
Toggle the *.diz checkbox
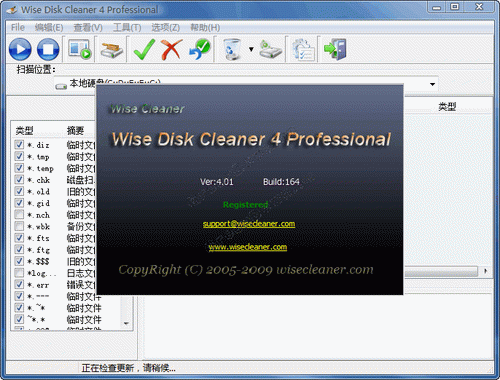[x=19, y=144]
